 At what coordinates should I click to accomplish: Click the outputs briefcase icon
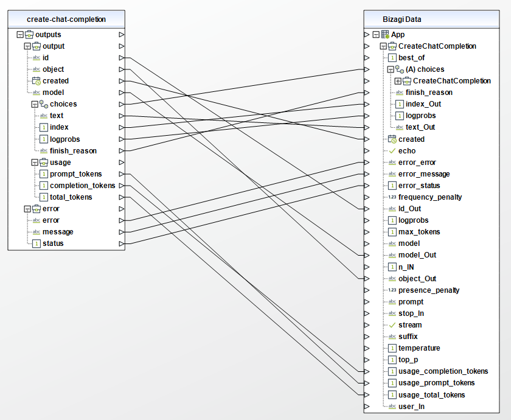click(x=29, y=34)
